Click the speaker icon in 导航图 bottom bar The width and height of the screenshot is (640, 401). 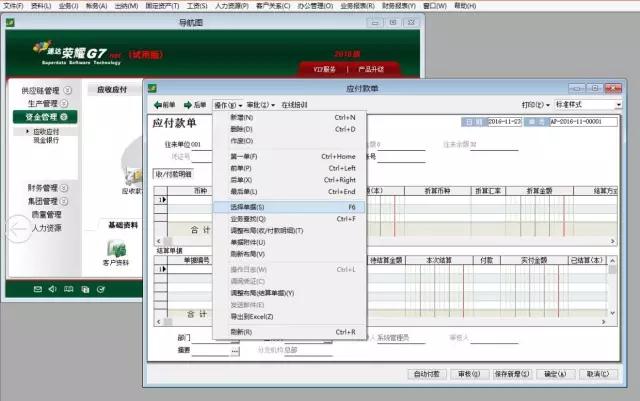(x=53, y=289)
